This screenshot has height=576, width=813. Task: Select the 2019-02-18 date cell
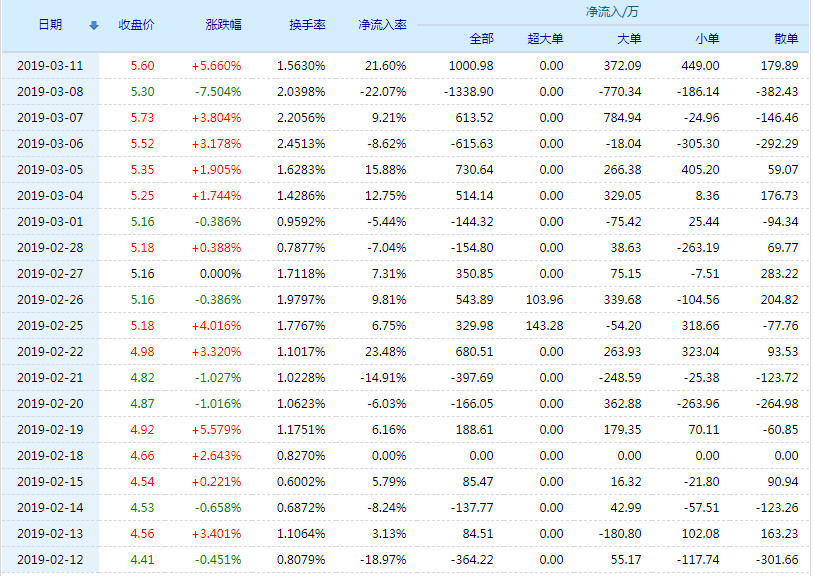tap(50, 456)
